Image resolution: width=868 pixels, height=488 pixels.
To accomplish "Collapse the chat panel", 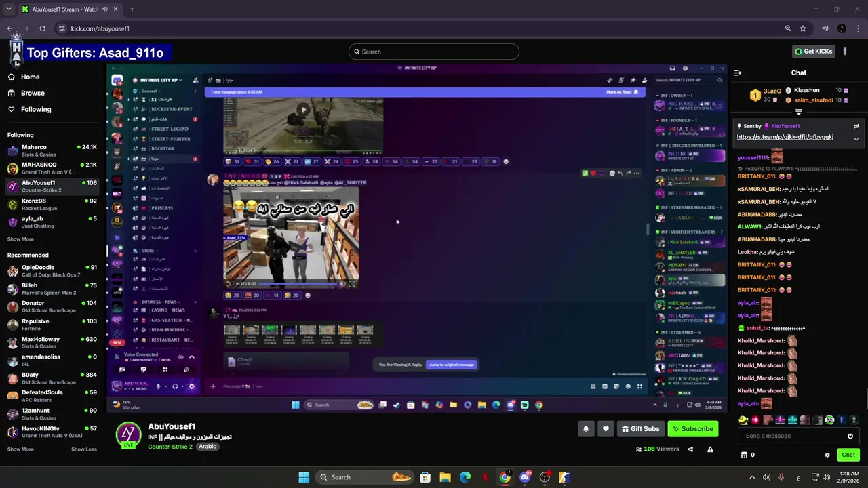I will 738,73.
